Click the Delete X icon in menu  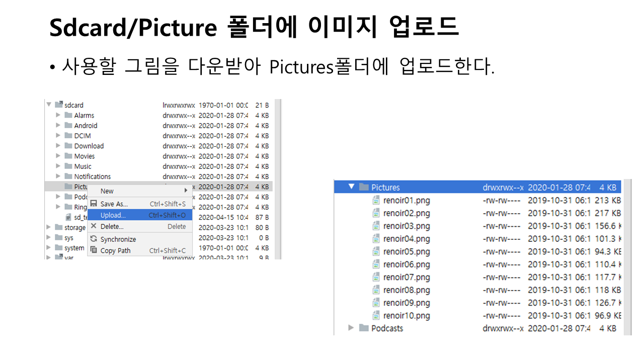94,227
